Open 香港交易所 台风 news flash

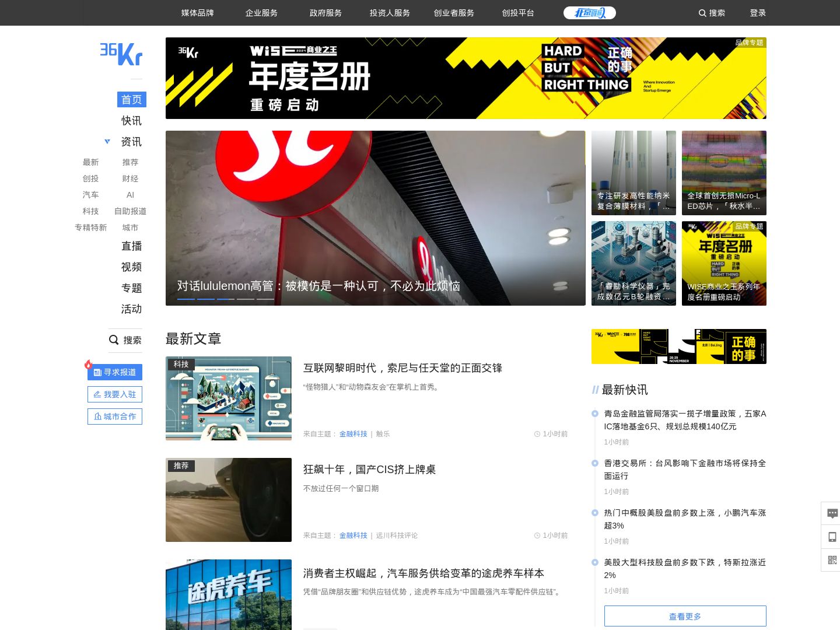pos(685,470)
